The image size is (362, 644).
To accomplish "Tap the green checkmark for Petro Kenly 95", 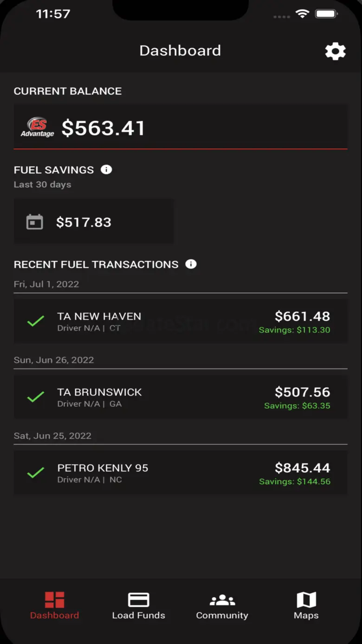I will [x=36, y=473].
